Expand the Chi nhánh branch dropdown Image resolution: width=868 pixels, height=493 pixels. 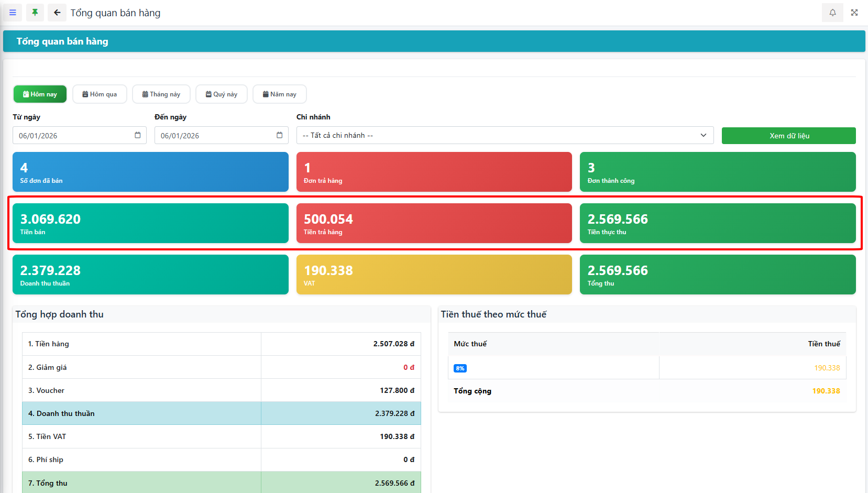point(504,135)
